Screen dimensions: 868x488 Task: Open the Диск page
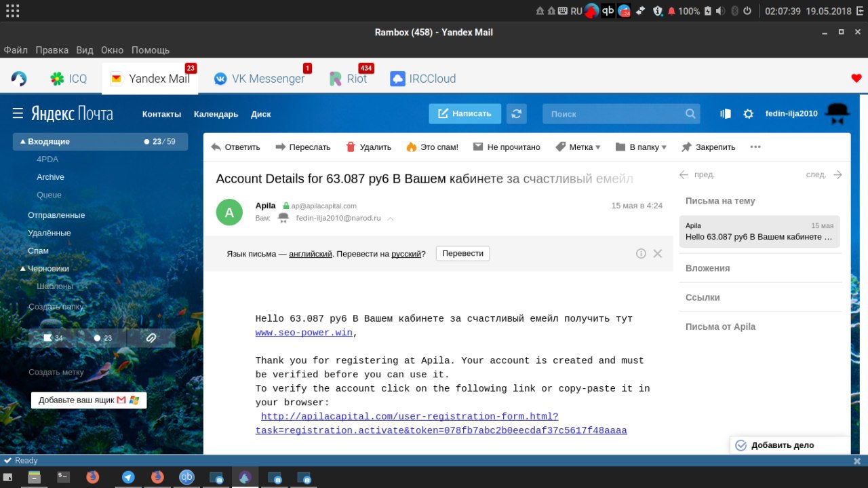click(x=261, y=114)
